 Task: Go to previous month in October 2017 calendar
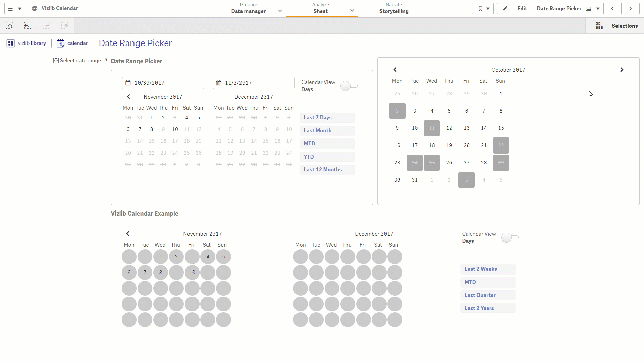(x=395, y=70)
